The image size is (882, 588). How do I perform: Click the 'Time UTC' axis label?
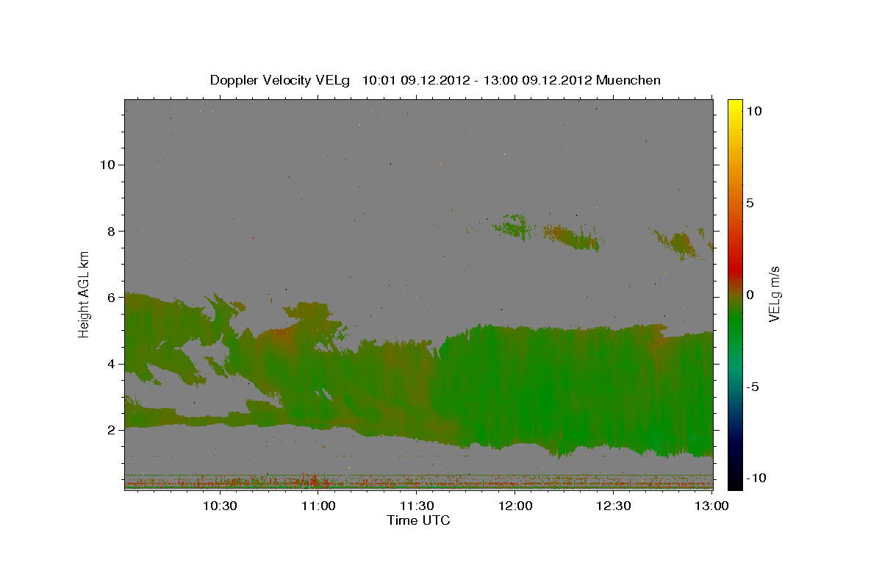[418, 520]
